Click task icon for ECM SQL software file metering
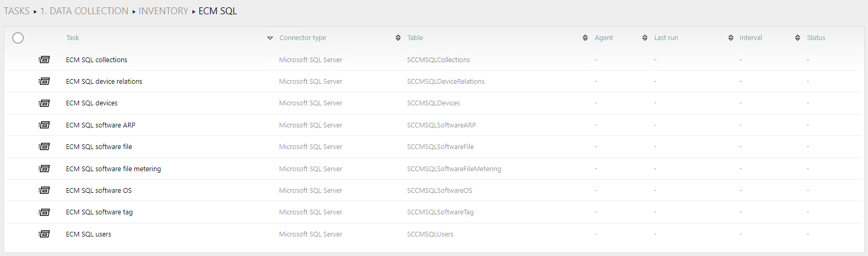The width and height of the screenshot is (868, 256). click(44, 169)
